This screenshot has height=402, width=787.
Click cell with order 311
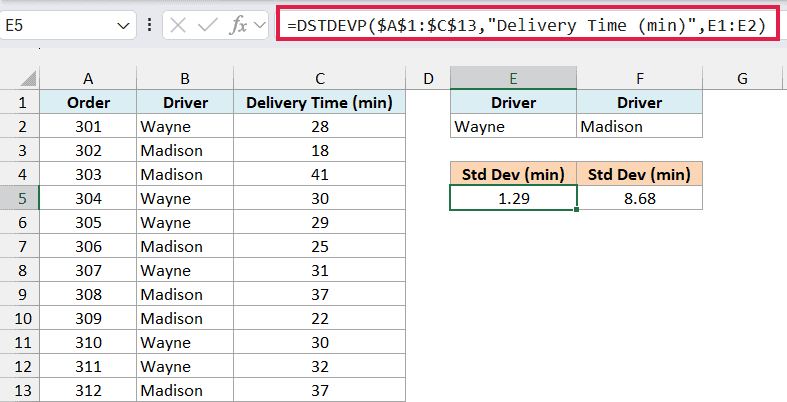click(88, 366)
